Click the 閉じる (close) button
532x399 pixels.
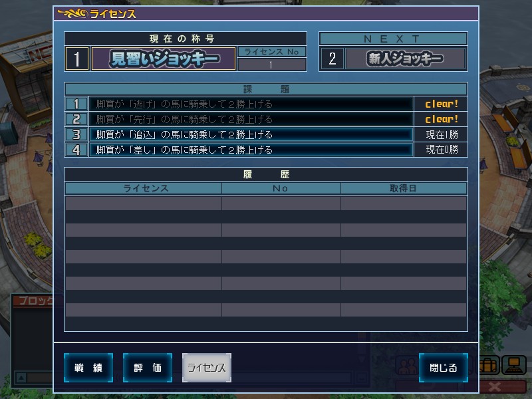[443, 368]
